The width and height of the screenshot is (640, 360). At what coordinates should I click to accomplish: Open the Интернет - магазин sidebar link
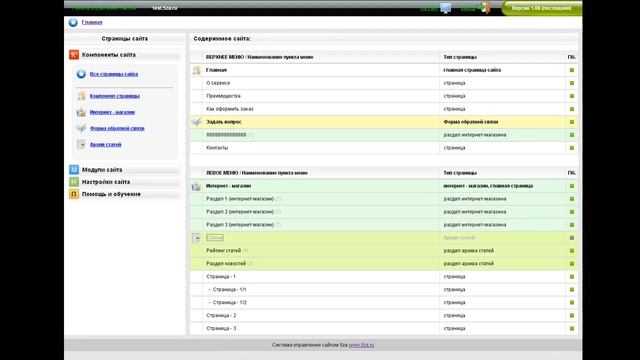tap(112, 112)
